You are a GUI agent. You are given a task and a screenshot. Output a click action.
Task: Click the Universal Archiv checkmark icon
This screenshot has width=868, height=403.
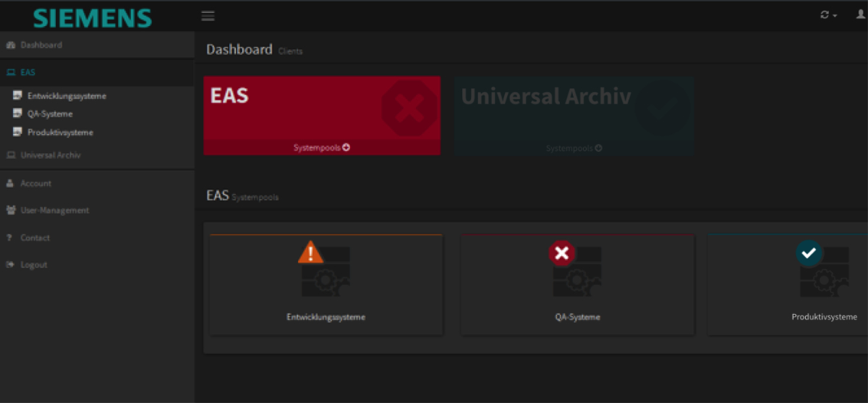(663, 107)
